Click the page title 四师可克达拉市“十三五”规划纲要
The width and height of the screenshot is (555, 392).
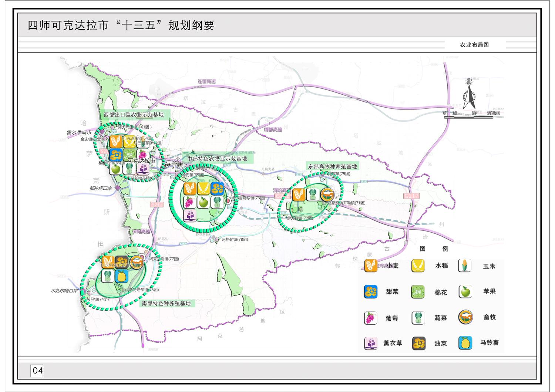[121, 25]
